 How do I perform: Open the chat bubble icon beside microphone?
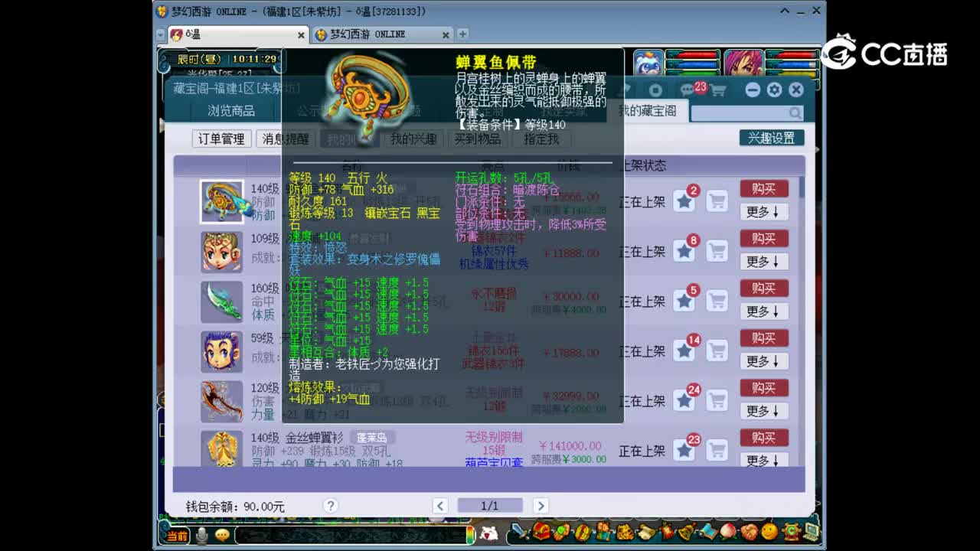(x=222, y=535)
